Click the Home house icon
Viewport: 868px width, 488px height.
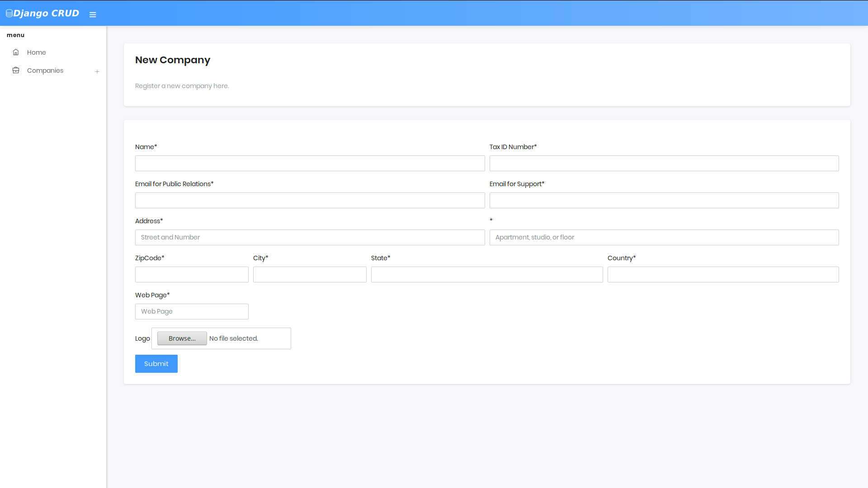point(16,52)
